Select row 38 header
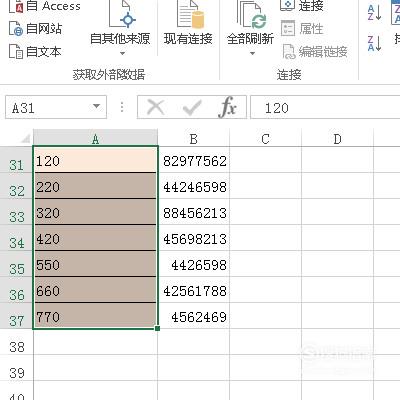 click(16, 342)
